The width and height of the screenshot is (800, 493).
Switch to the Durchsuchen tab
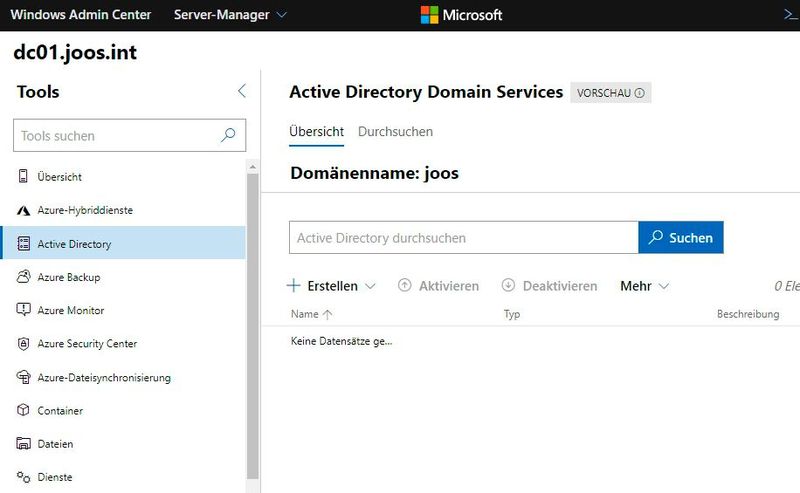coord(395,132)
